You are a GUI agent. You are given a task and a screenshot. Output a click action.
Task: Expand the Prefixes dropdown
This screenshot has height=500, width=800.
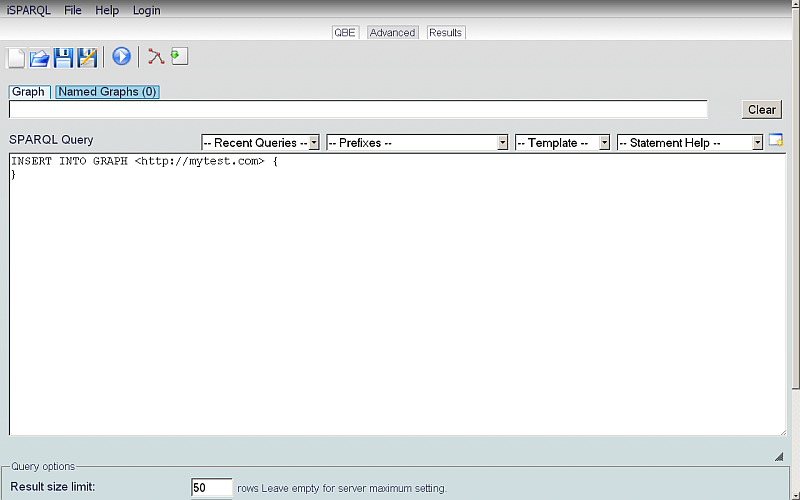click(417, 143)
